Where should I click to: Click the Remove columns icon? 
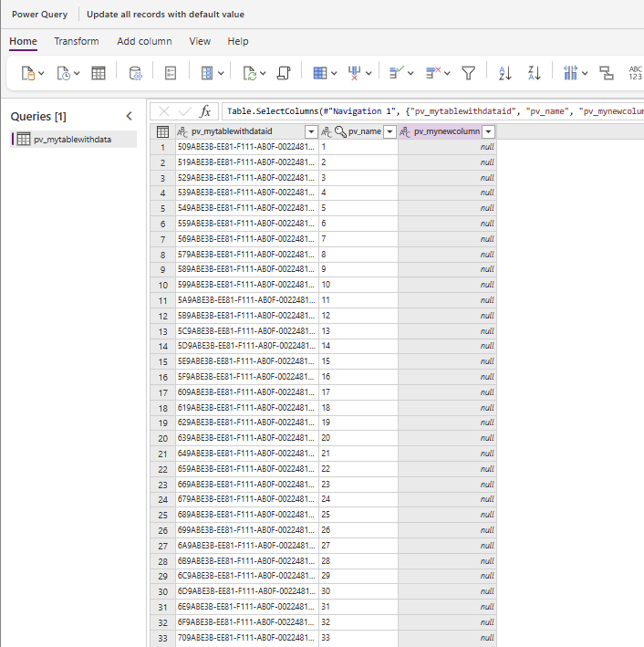tap(355, 73)
